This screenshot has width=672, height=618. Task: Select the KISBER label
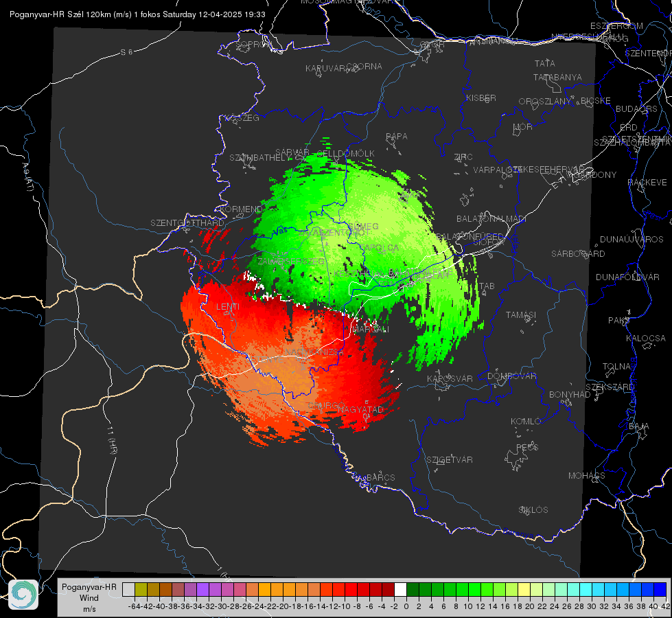click(x=481, y=98)
